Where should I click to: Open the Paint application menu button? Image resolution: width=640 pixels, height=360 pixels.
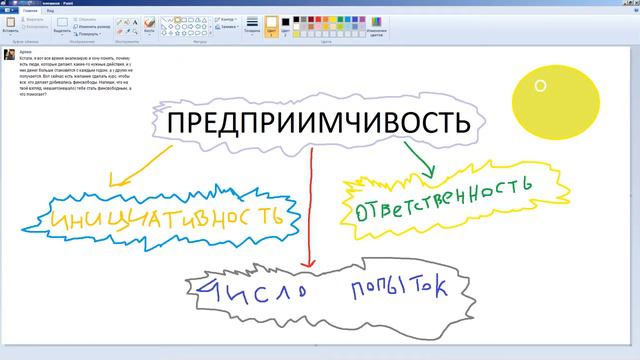(x=8, y=11)
